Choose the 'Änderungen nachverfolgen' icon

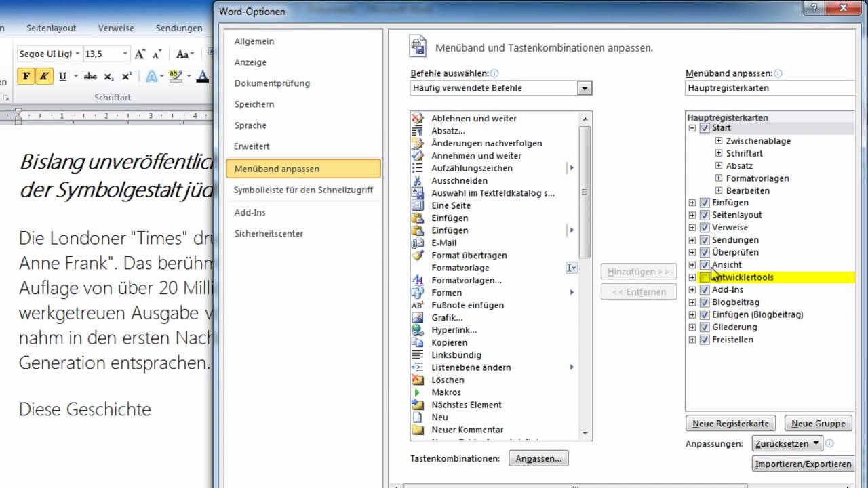click(x=418, y=143)
